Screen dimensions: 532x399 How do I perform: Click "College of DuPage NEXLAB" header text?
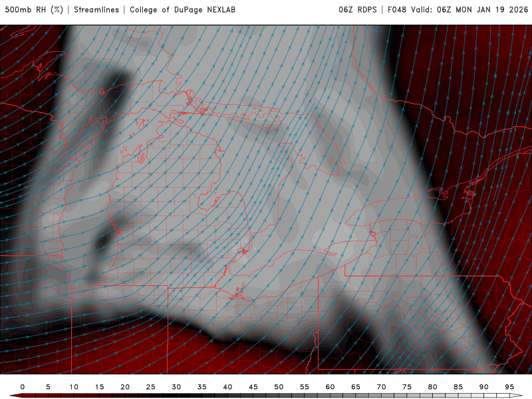[182, 9]
